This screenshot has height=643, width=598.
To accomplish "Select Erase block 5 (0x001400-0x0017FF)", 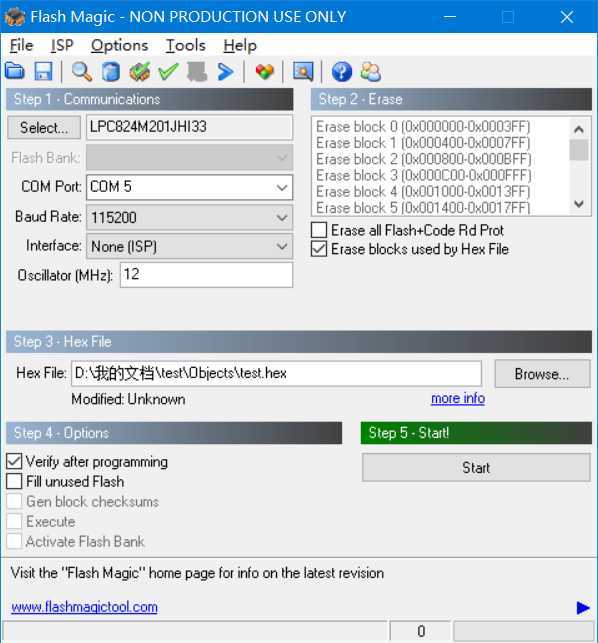I will click(x=423, y=207).
